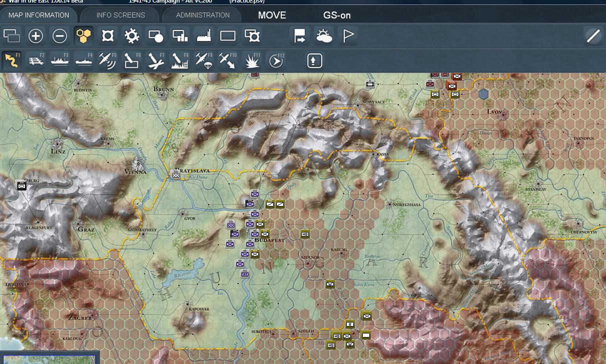Click the overlapping windows icon

[x=12, y=35]
